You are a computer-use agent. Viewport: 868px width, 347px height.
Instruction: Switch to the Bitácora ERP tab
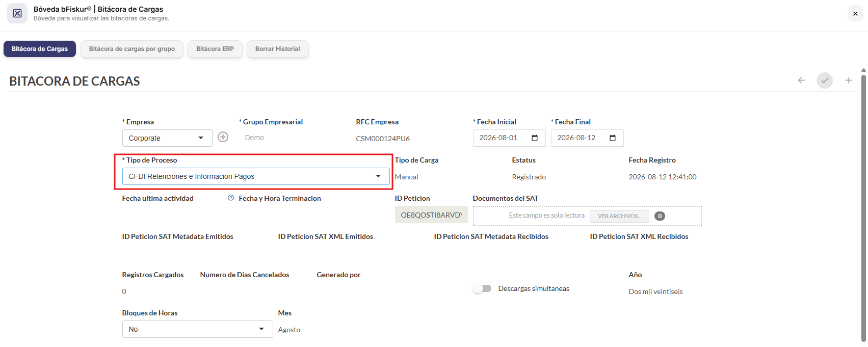click(215, 49)
